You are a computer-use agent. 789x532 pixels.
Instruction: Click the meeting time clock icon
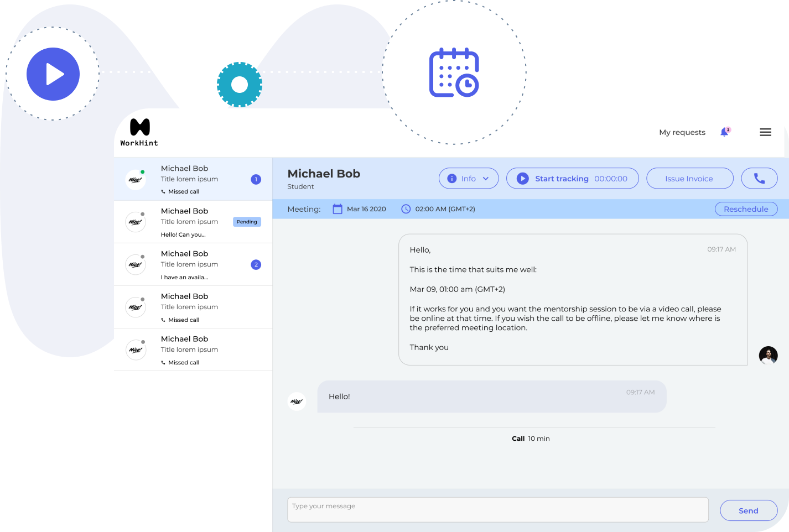pyautogui.click(x=406, y=209)
